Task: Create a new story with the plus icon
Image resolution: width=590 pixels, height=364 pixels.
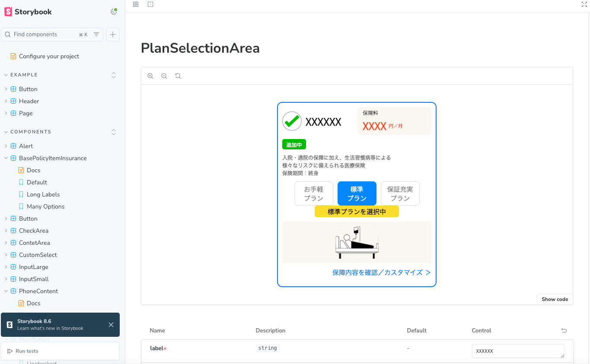Action: coord(112,34)
